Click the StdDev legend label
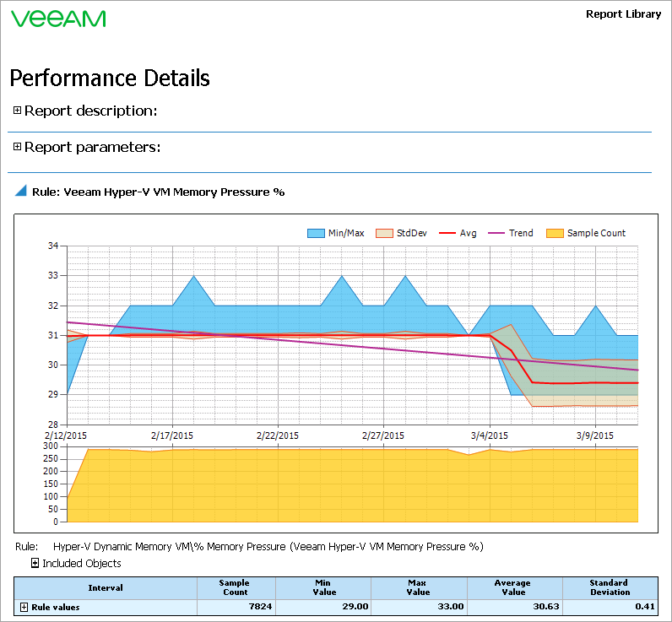This screenshot has height=622, width=672. click(x=412, y=234)
